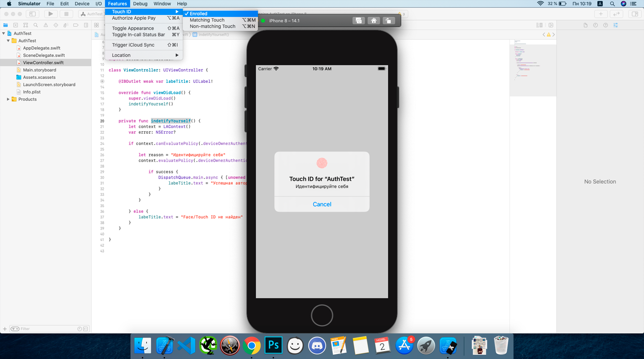Open AppDelegate.swift in navigator
Viewport: 644px width, 359px height.
tap(42, 48)
